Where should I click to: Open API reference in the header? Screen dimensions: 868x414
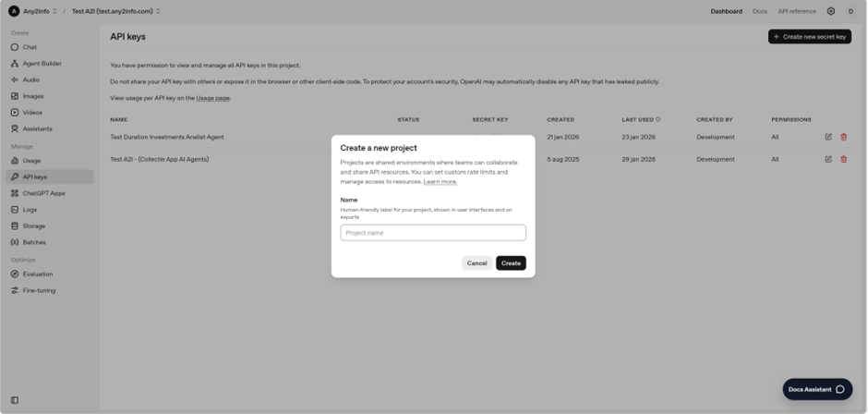click(x=796, y=11)
